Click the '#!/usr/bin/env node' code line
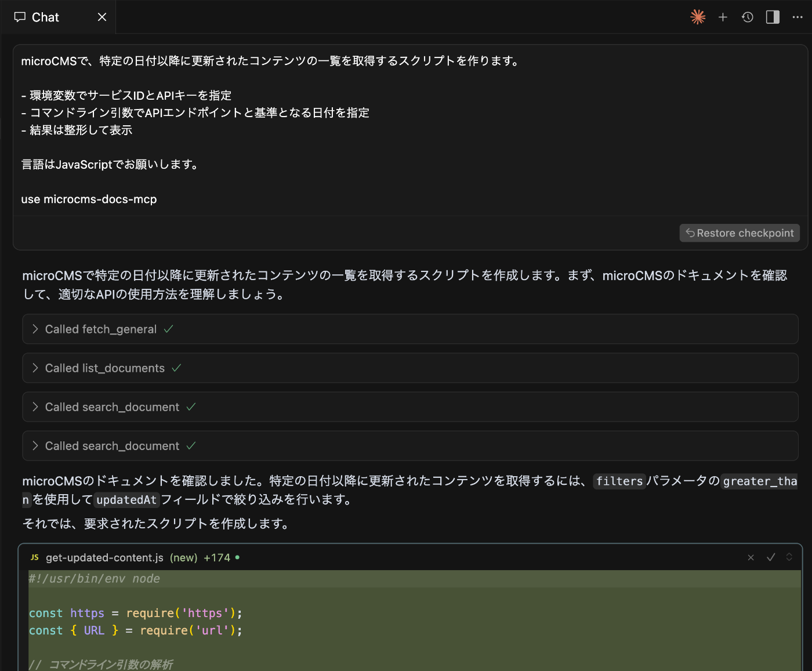 pos(95,579)
